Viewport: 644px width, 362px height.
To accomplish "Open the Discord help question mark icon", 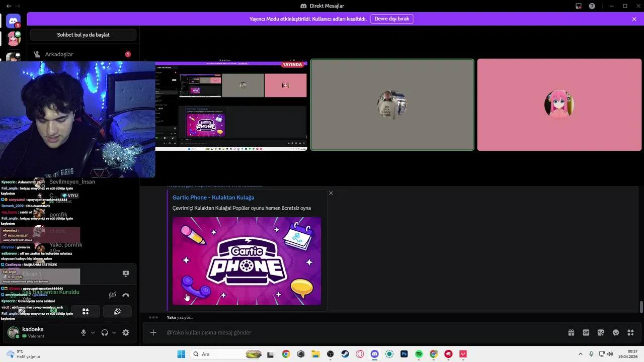I will click(x=592, y=6).
